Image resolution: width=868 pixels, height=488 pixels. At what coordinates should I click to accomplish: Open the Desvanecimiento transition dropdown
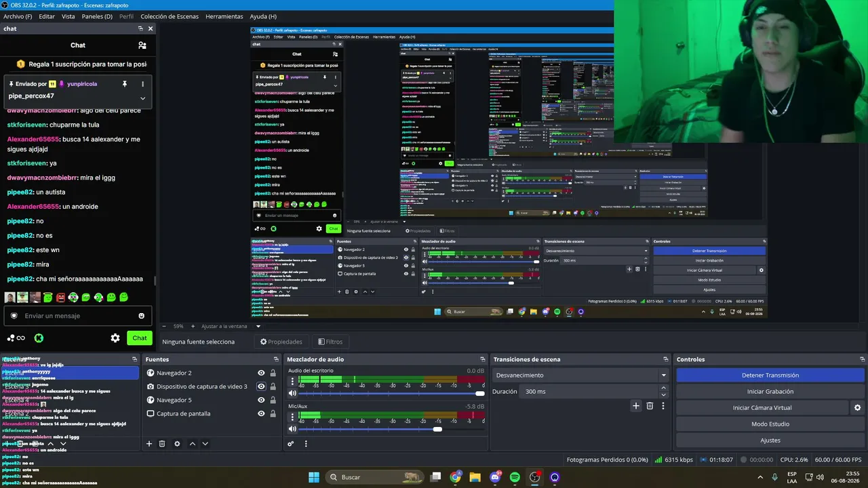[x=580, y=375]
